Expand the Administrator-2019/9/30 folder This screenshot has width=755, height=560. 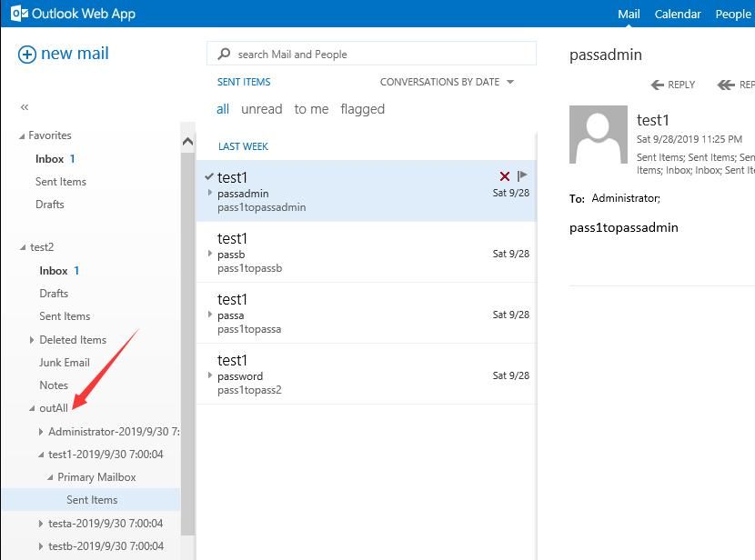(x=41, y=432)
